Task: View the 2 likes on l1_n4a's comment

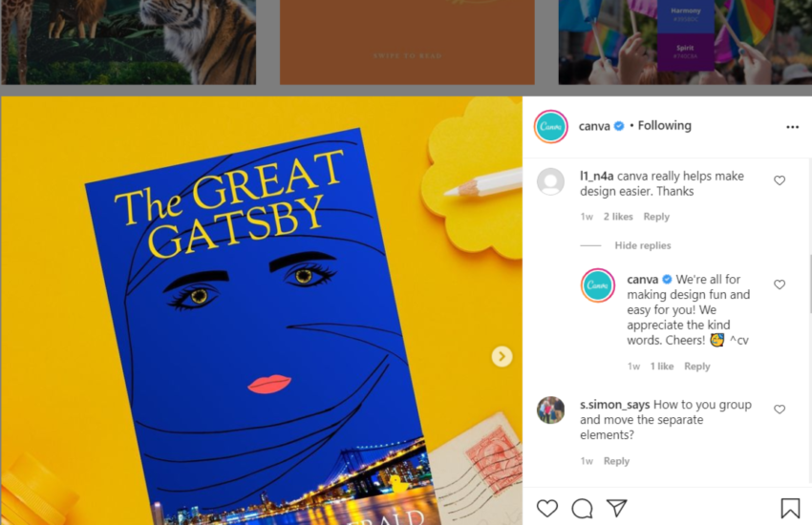Action: (618, 217)
